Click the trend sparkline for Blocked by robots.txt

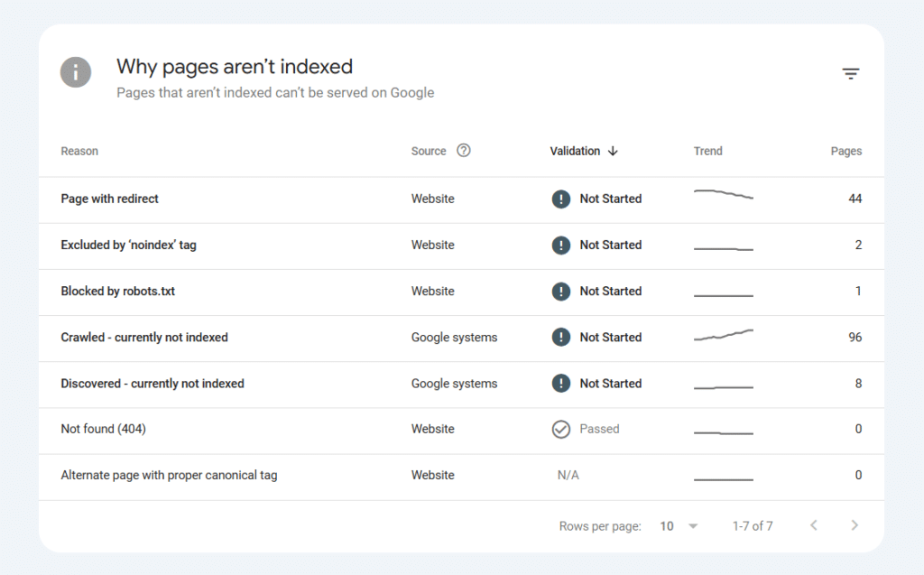pos(724,295)
